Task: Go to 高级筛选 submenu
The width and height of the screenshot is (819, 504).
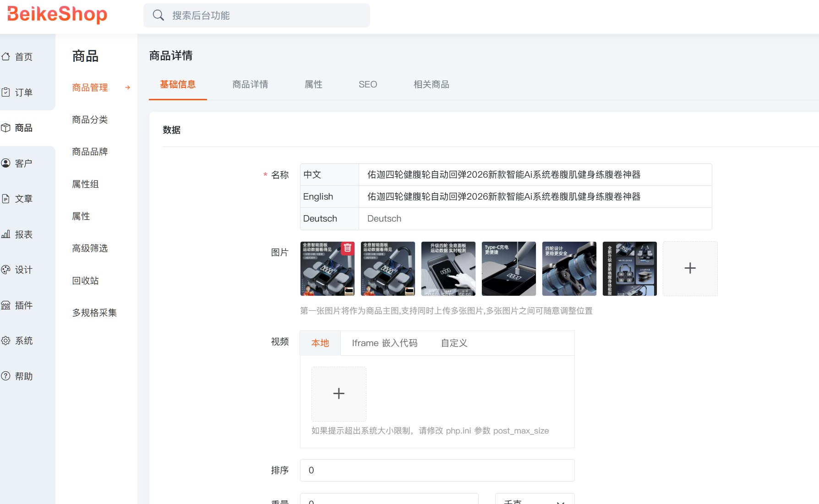Action: [90, 248]
